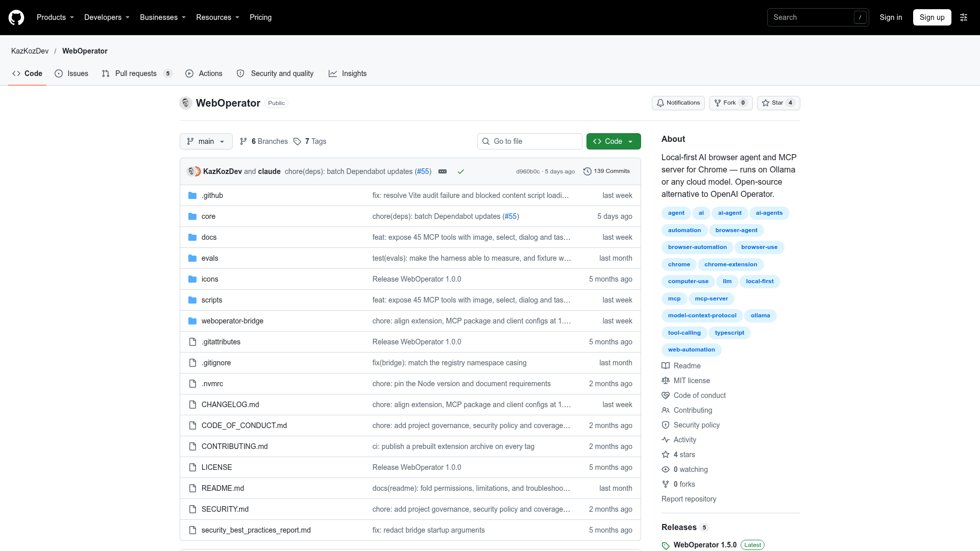
Task: Click the Sign up button
Action: point(932,17)
